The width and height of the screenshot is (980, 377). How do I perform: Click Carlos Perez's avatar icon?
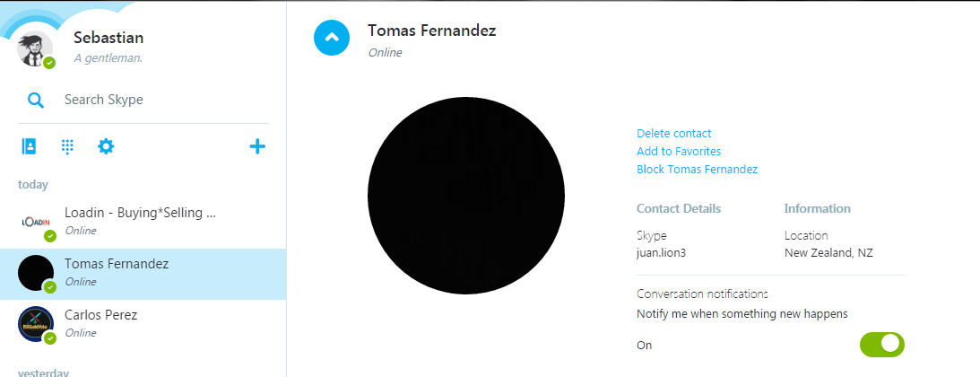(x=36, y=324)
